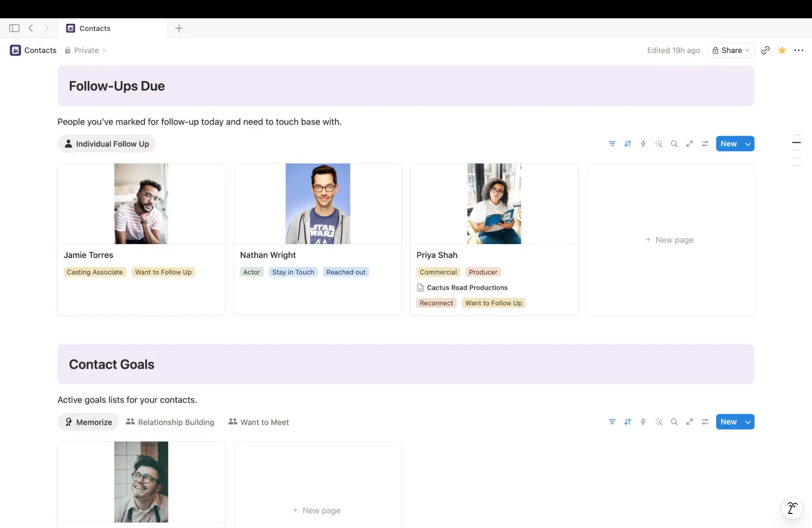Image resolution: width=812 pixels, height=528 pixels.
Task: Click the Commercial tag
Action: (x=438, y=272)
